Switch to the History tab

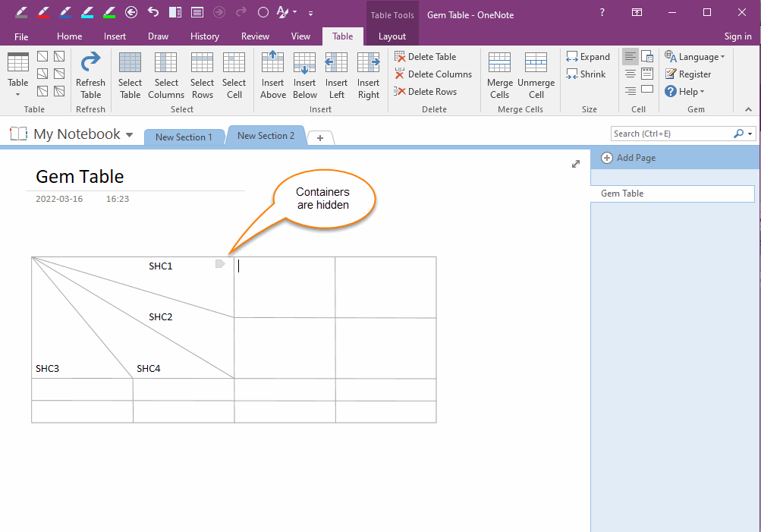(204, 36)
